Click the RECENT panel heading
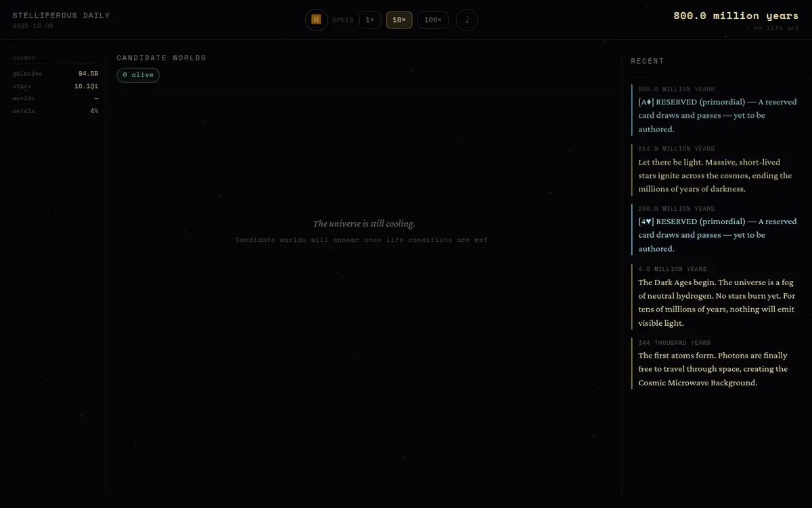Viewport: 812px width, 508px height. tap(648, 61)
